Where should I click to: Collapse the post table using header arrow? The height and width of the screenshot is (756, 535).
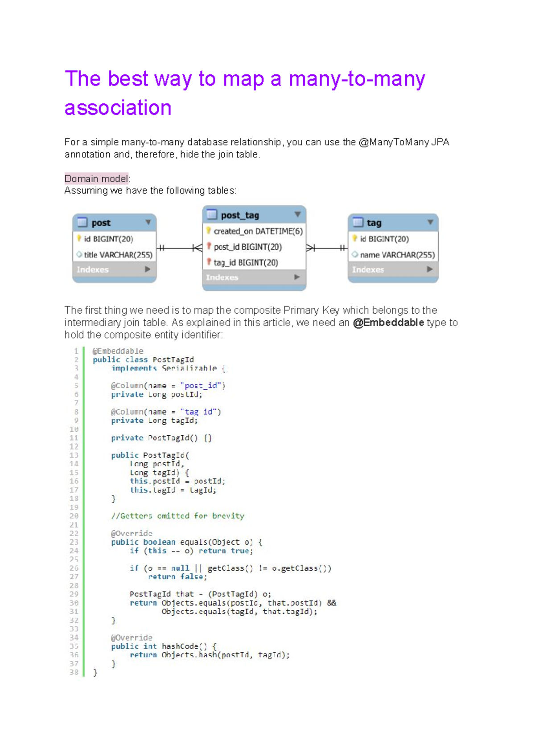point(148,222)
